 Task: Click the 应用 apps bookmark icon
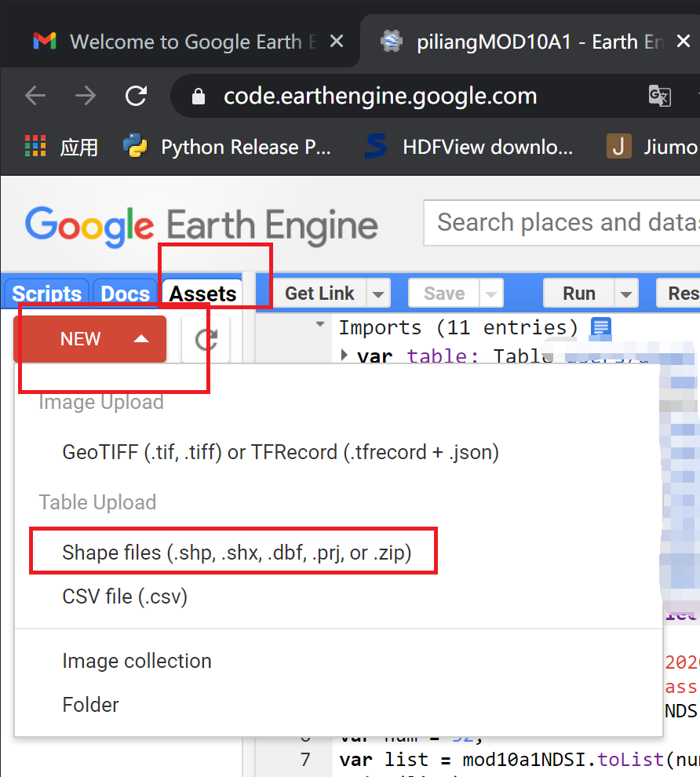(34, 147)
